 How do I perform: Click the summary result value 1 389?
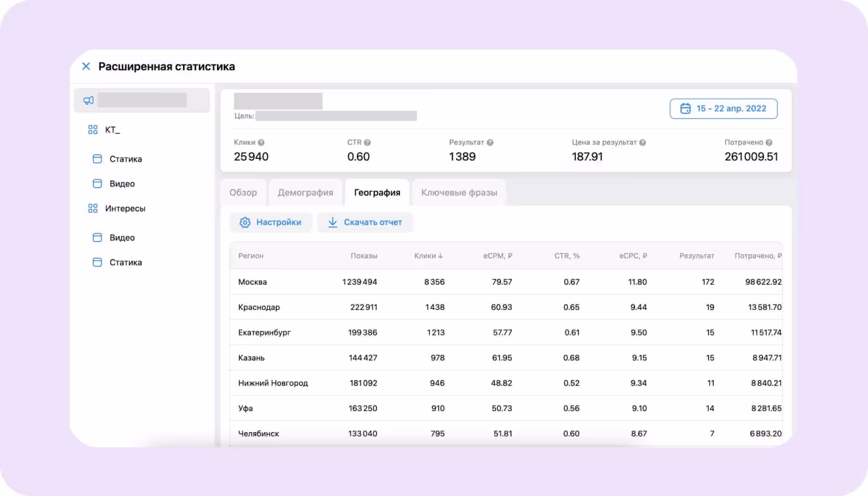[x=463, y=157]
